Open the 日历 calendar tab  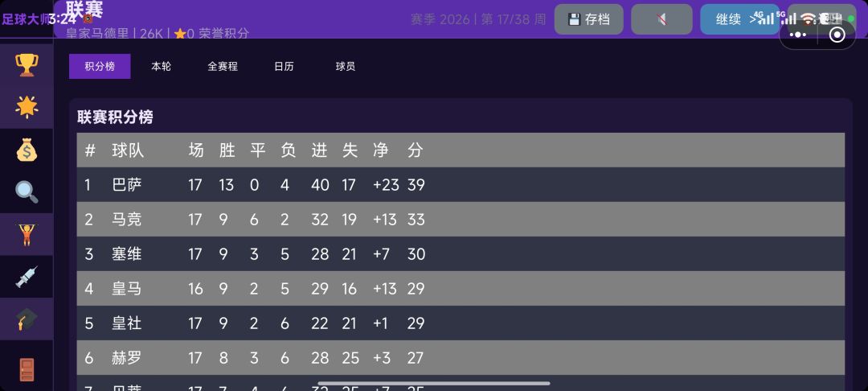284,66
